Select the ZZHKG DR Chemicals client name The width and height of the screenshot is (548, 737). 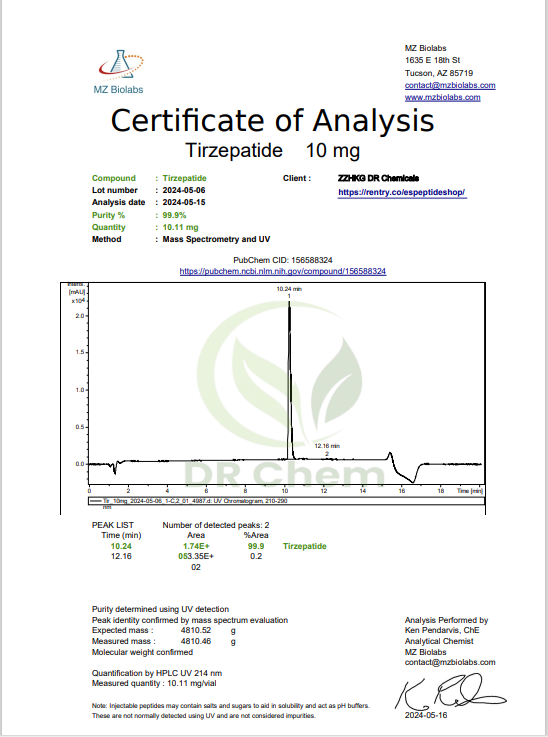click(x=378, y=178)
